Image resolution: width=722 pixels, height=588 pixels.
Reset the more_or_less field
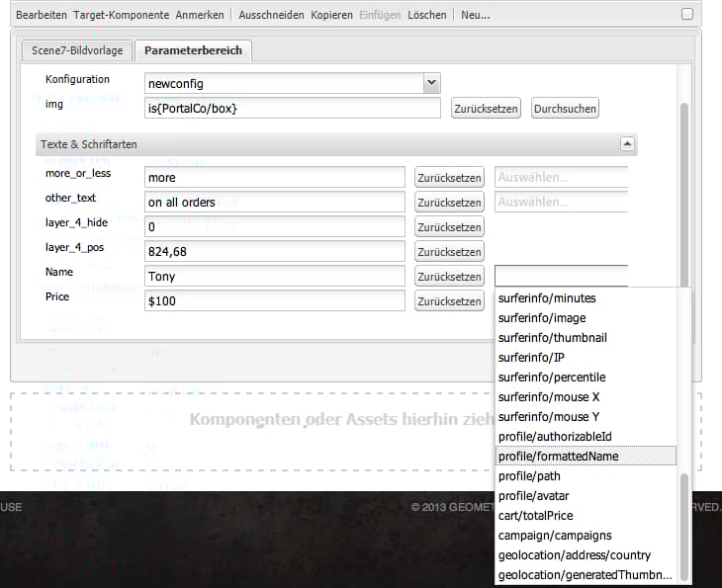(x=449, y=178)
